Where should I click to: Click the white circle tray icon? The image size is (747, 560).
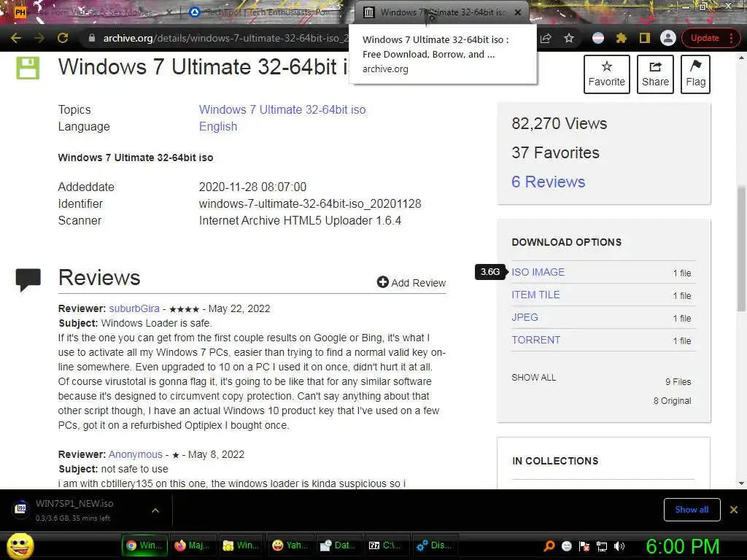pos(566,546)
